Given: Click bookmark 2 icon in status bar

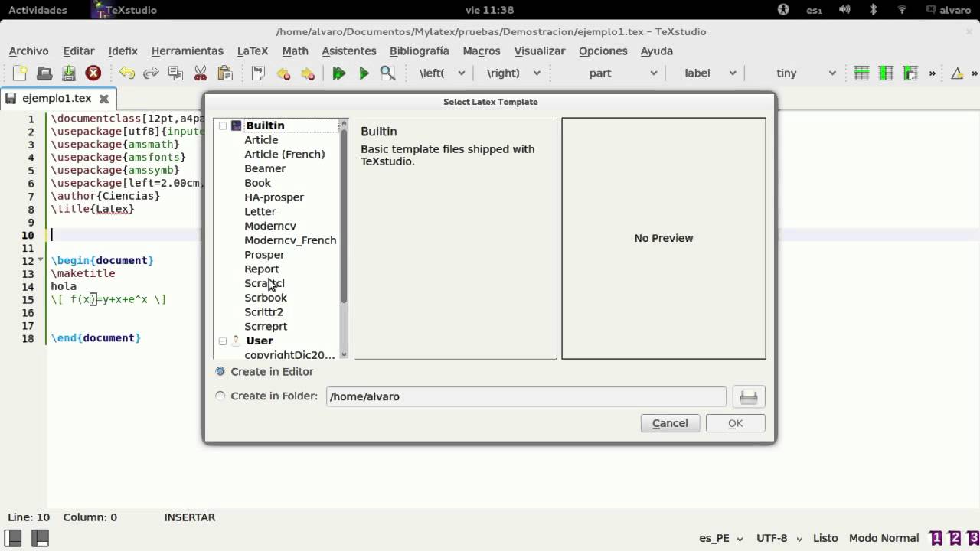Looking at the screenshot, I should pyautogui.click(x=954, y=538).
